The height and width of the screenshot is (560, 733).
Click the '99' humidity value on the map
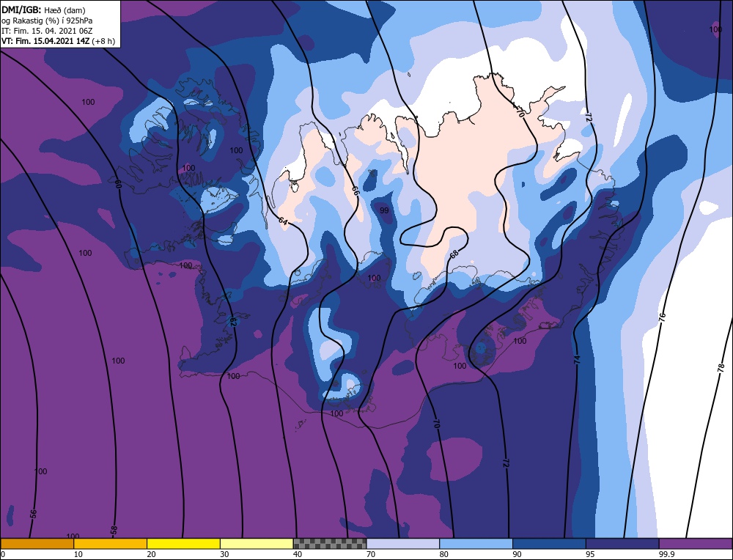click(x=384, y=210)
